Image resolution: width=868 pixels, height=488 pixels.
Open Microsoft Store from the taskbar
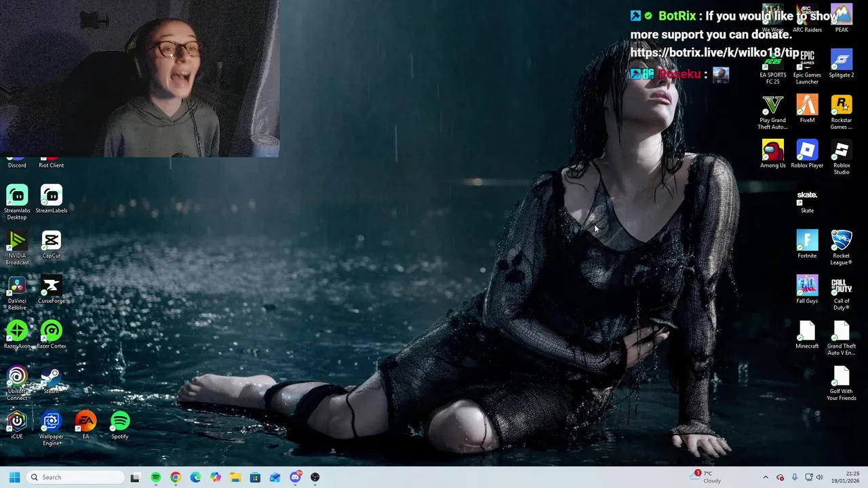point(255,477)
